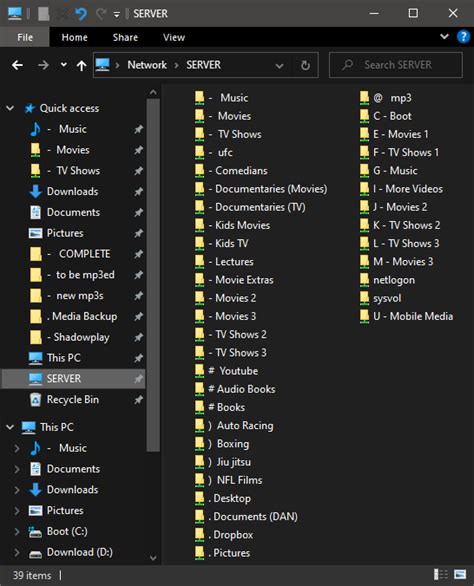This screenshot has height=586, width=474.
Task: Go up one level with Up arrow
Action: point(81,65)
